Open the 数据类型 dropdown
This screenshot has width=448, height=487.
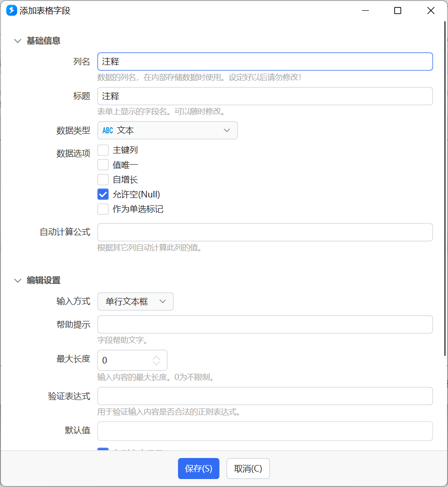click(x=168, y=131)
